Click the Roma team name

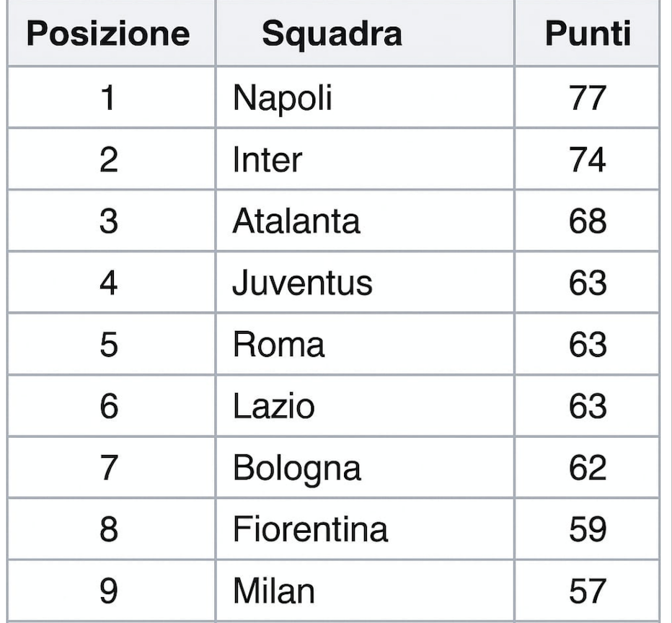pyautogui.click(x=278, y=345)
